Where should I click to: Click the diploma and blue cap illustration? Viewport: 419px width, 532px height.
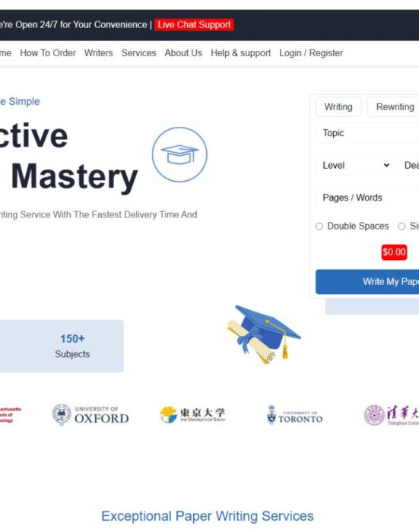click(264, 334)
